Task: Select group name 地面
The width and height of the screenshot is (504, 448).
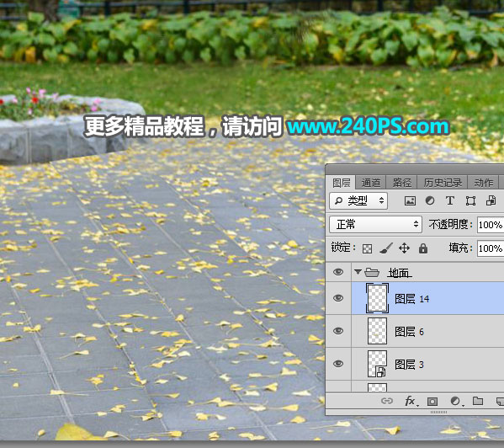Action: pos(400,273)
